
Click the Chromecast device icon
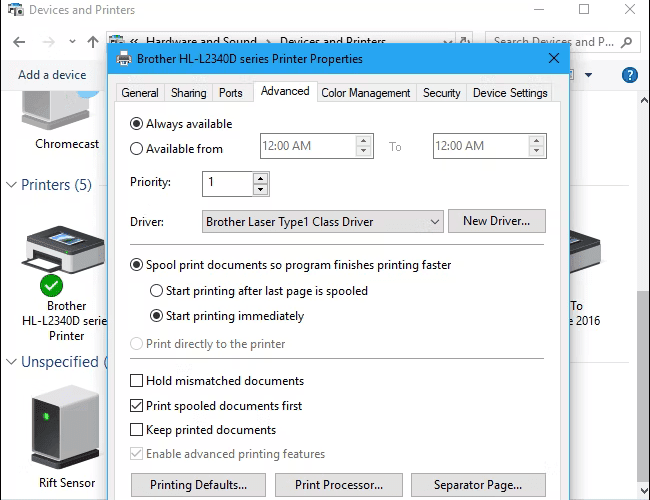[58, 110]
